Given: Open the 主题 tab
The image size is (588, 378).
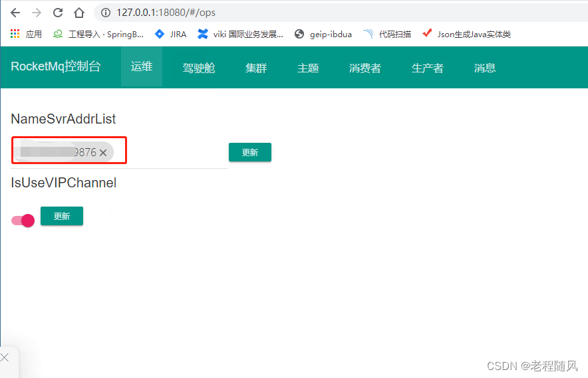Looking at the screenshot, I should tap(308, 68).
